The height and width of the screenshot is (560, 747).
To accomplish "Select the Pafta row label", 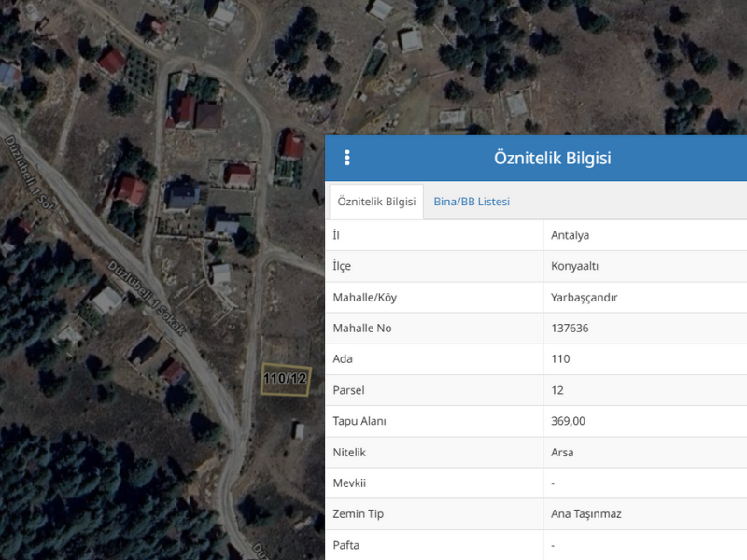I will coord(345,544).
